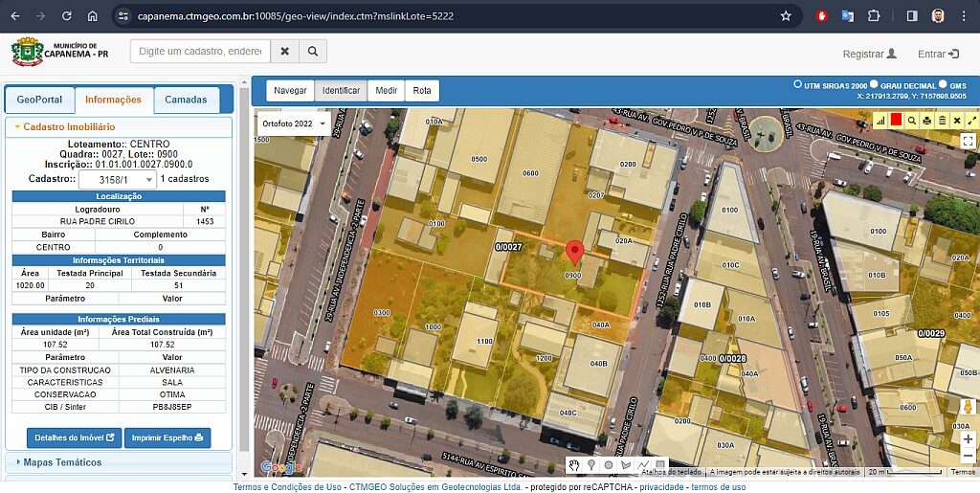This screenshot has width=980, height=493.
Task: Open the GeoPortal tab
Action: 39,100
